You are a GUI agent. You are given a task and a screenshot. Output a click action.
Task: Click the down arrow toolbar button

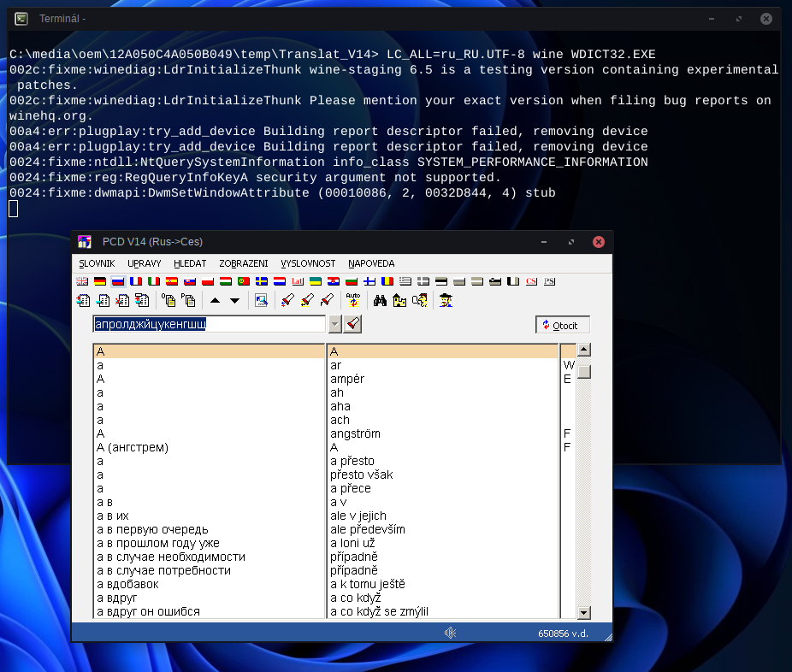tap(235, 301)
